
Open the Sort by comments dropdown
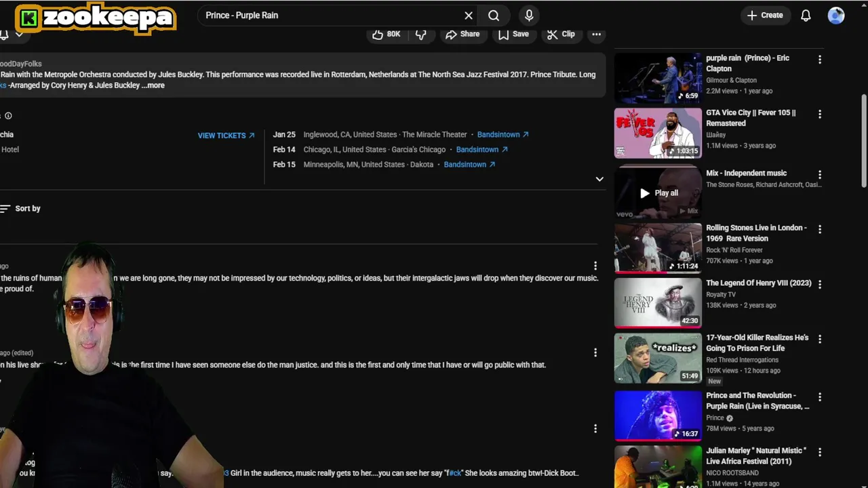click(20, 209)
